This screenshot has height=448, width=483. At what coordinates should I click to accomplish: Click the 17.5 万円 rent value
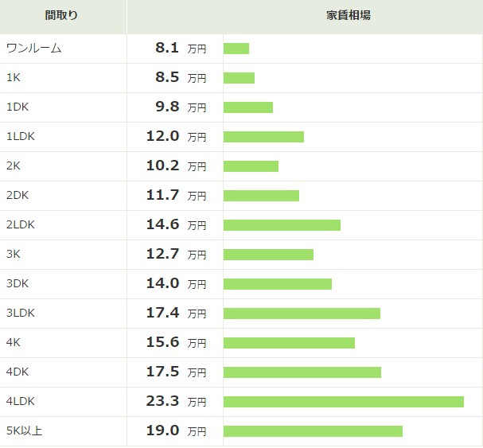[x=176, y=372]
